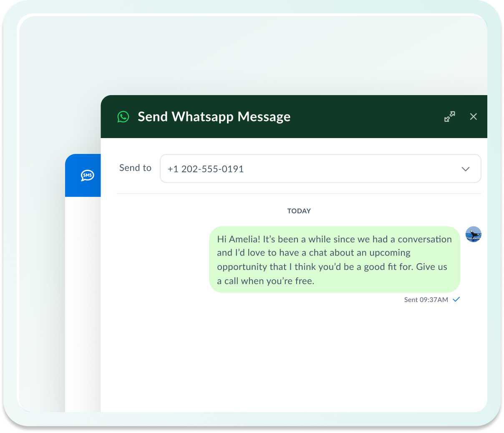This screenshot has width=504, height=433.
Task: Click the whale avatar next to the message
Action: pos(473,234)
